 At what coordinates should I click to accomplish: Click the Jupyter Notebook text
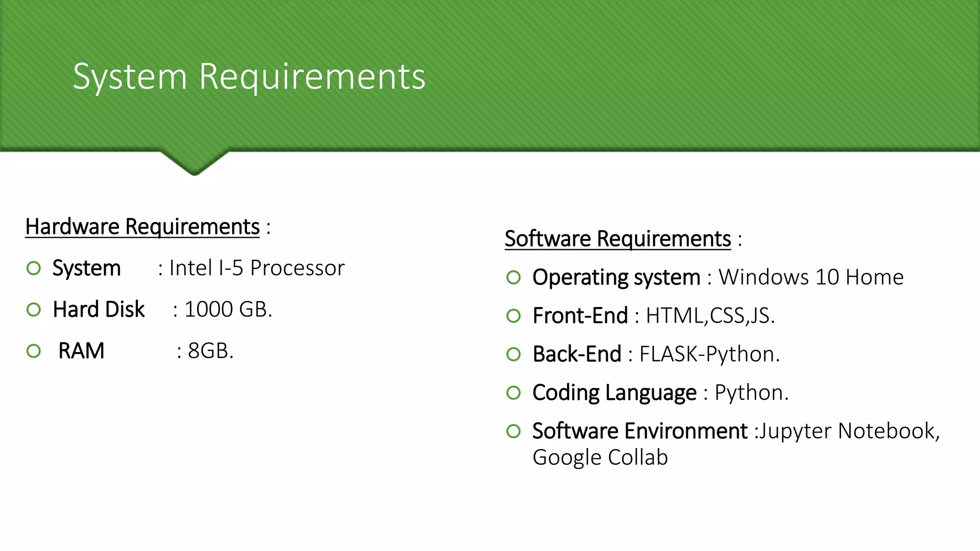click(x=849, y=431)
